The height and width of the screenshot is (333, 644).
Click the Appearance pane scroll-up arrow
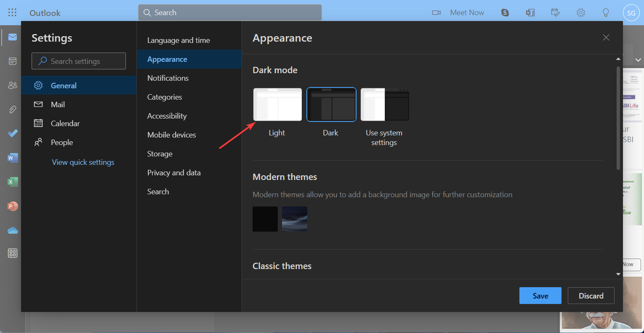click(618, 59)
